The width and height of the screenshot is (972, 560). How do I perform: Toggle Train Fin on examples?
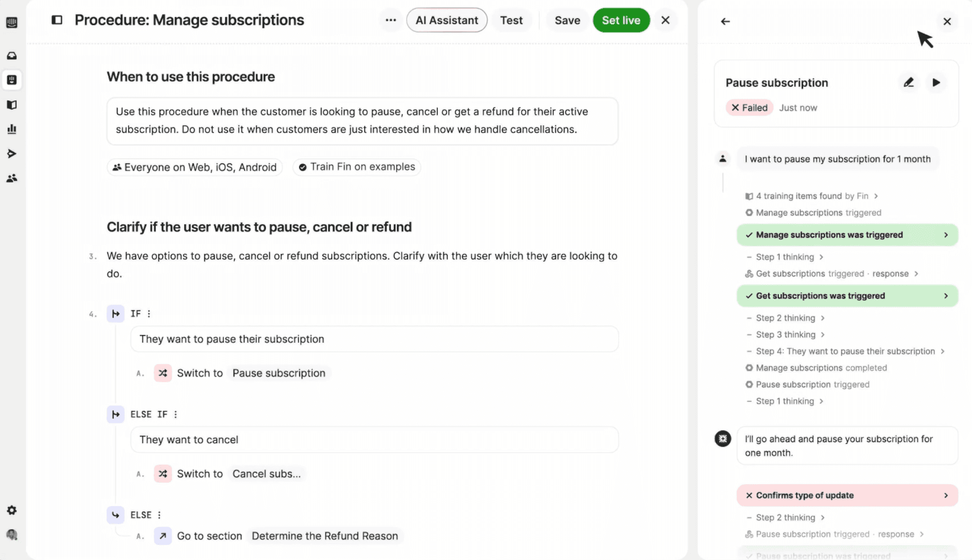click(x=357, y=167)
